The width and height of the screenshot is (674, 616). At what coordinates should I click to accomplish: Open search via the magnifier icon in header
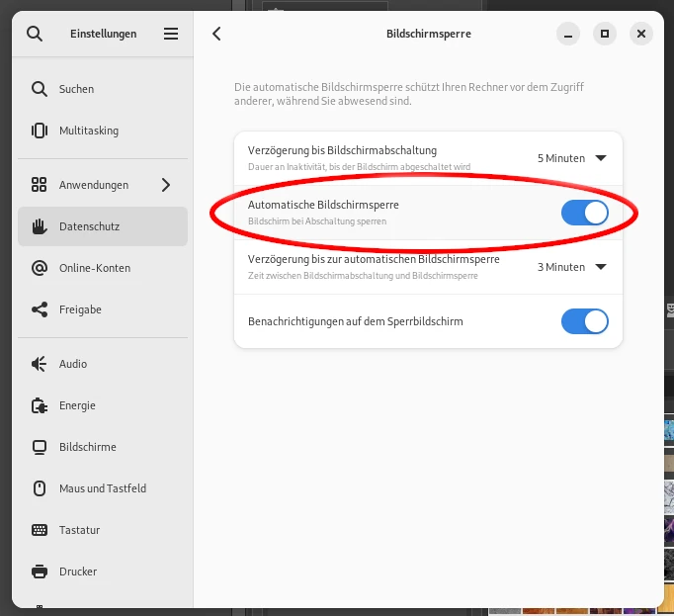click(35, 34)
